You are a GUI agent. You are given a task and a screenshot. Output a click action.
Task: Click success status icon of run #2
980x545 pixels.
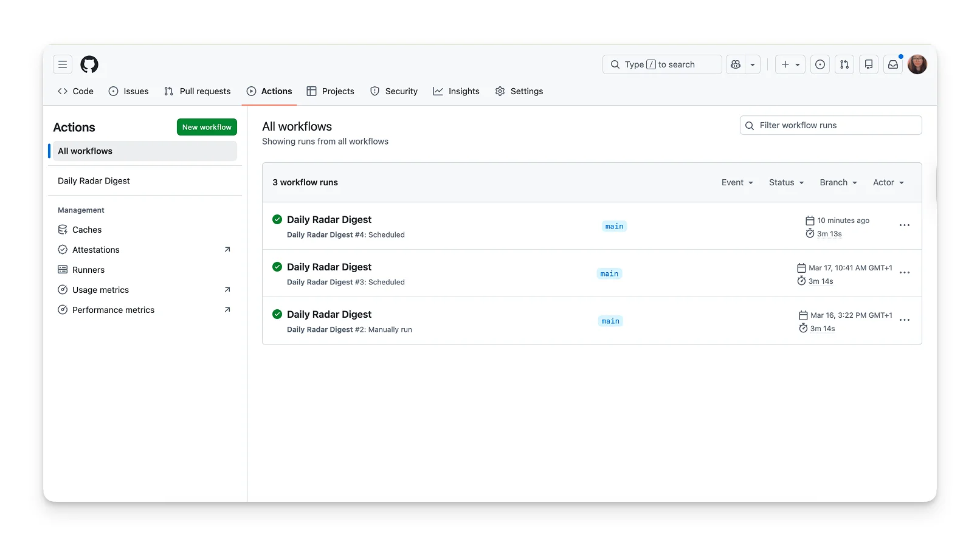pyautogui.click(x=277, y=314)
